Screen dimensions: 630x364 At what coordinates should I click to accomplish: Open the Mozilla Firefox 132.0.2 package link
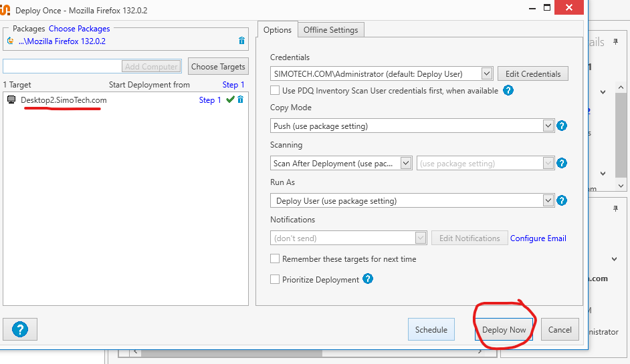click(62, 41)
